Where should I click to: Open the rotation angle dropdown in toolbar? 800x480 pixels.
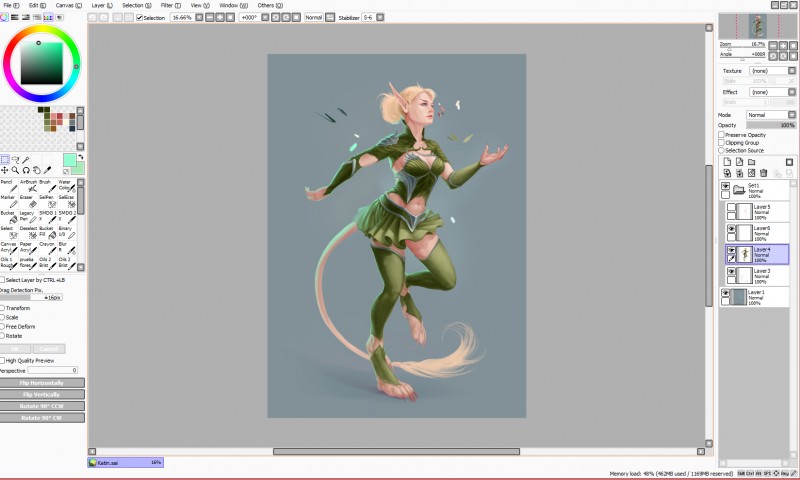coord(265,17)
